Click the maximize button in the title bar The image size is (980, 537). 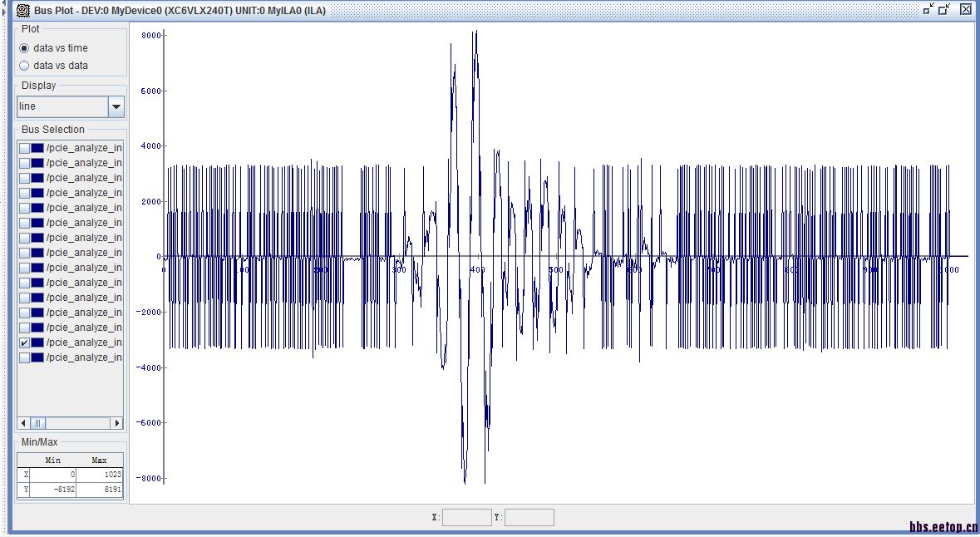pos(944,9)
